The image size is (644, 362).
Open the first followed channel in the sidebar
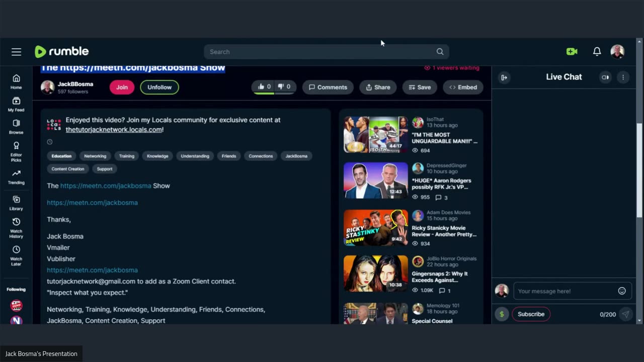[x=16, y=305]
